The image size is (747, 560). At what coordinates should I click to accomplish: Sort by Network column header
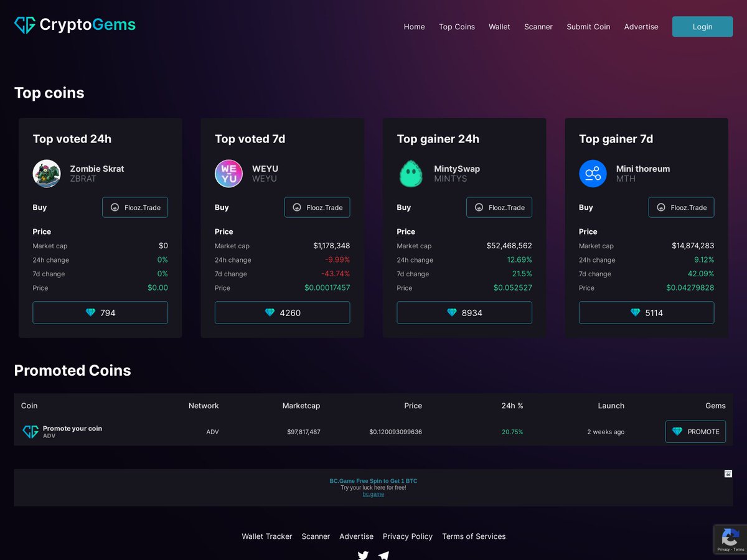point(204,406)
